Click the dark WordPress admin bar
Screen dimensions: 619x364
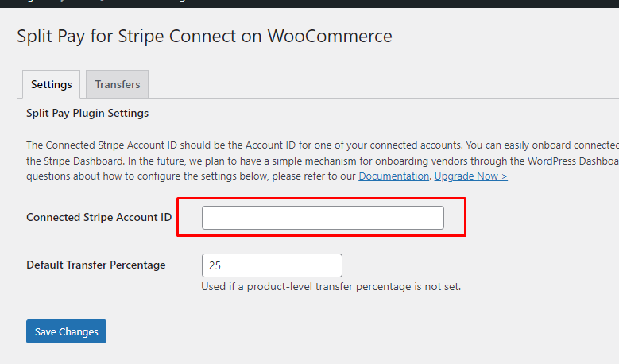[x=310, y=3]
